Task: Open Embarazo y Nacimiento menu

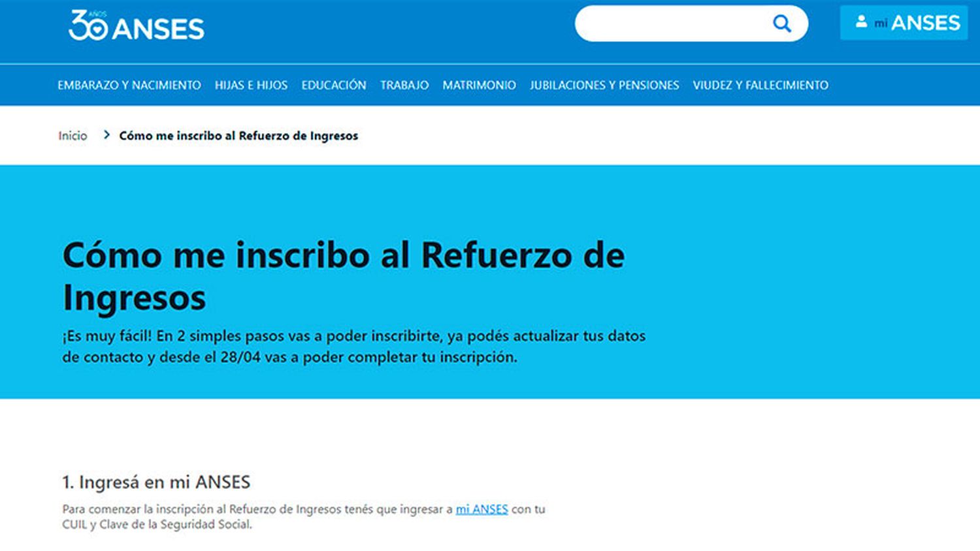Action: point(129,85)
